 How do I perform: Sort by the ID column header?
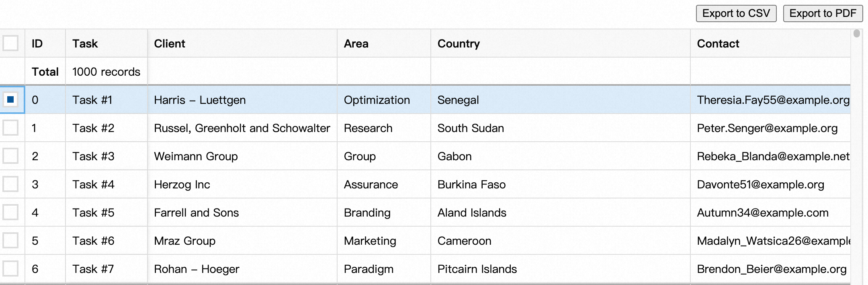pyautogui.click(x=37, y=43)
